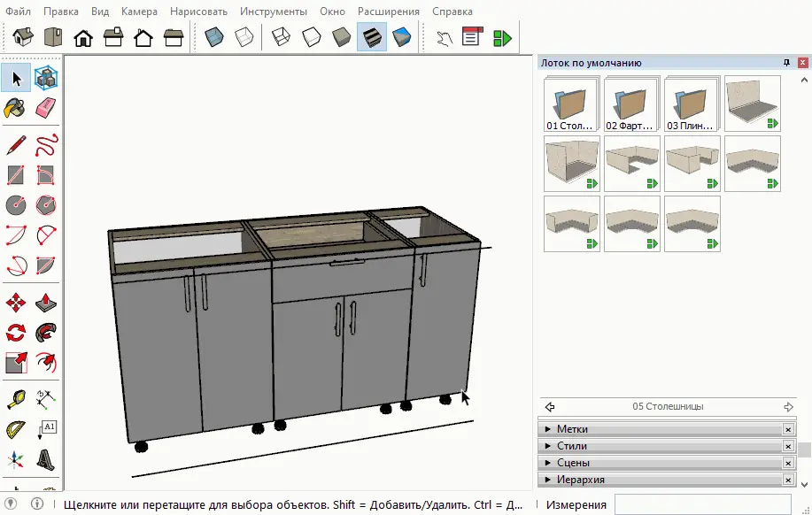Open the Камера menu
812x515 pixels.
click(x=139, y=12)
